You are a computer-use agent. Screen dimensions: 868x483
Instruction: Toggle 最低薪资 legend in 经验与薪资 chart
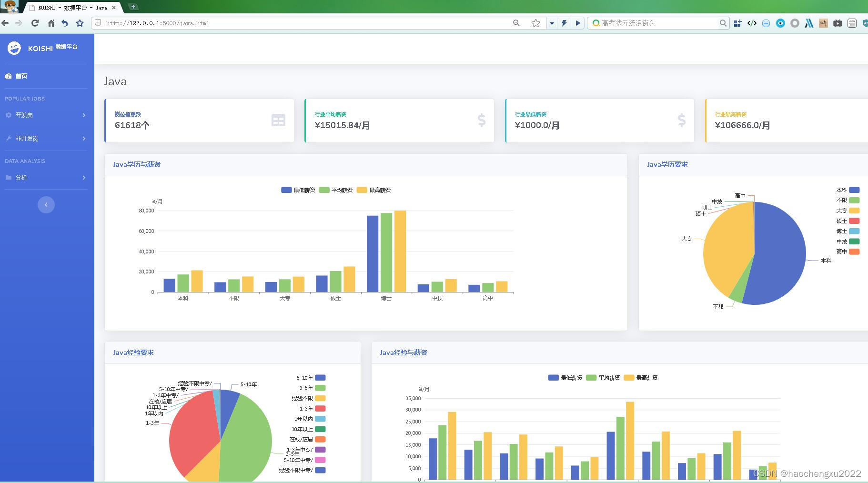click(x=565, y=378)
